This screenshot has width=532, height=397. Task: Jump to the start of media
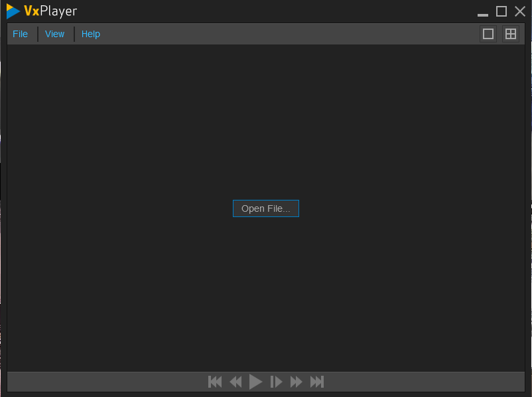click(215, 382)
